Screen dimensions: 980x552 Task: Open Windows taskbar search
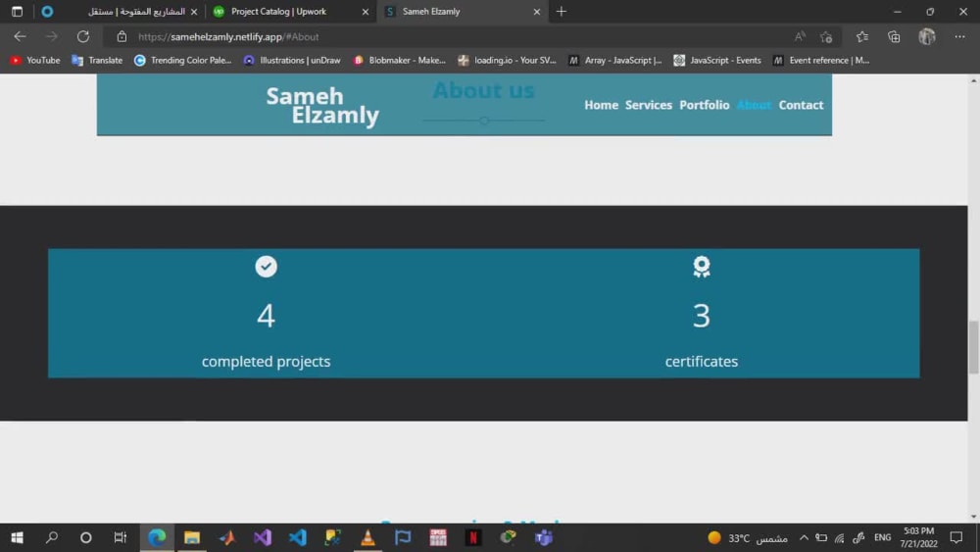(52, 537)
